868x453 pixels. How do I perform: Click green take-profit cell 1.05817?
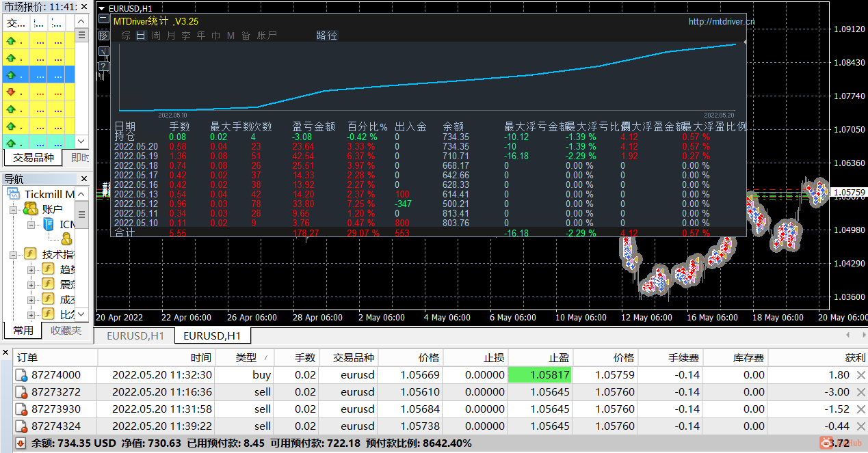540,375
